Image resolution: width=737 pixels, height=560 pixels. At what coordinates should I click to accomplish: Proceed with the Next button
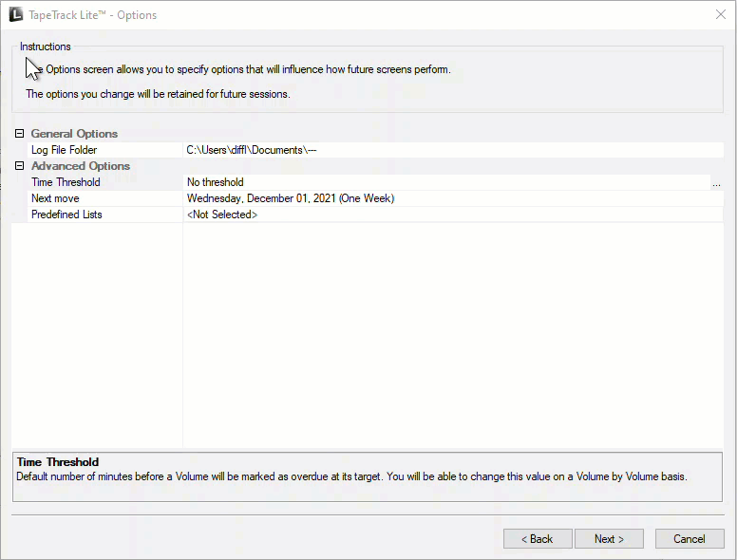click(609, 538)
